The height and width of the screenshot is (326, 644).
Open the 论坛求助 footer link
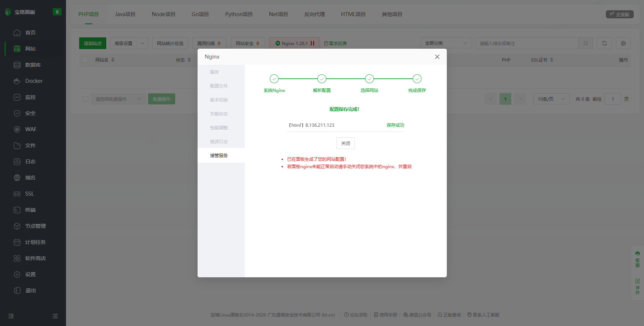point(356,315)
